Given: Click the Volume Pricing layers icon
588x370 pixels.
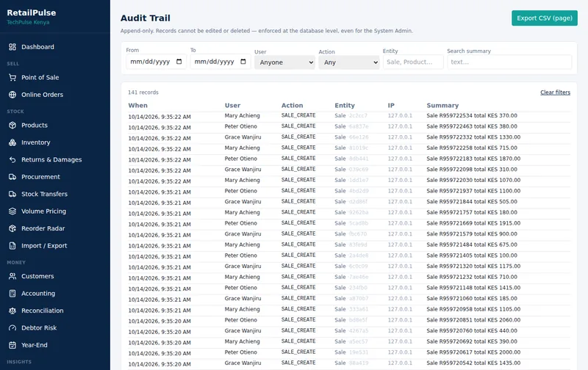Looking at the screenshot, I should click(12, 211).
